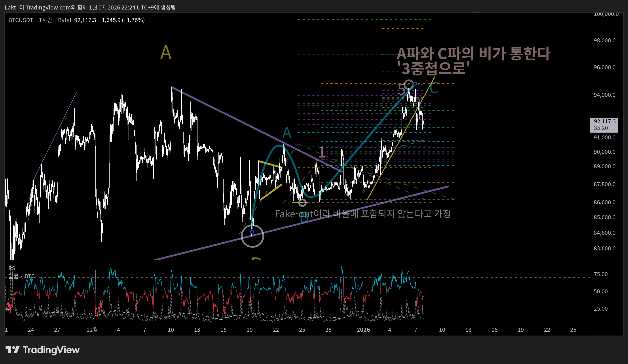
Task: Click the 24 date label on time axis
Action: pyautogui.click(x=31, y=330)
